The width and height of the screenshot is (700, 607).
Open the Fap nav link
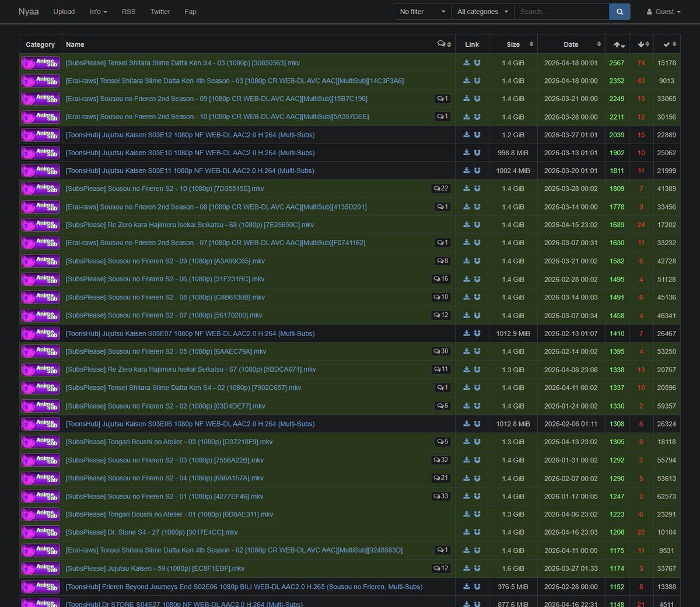(x=190, y=12)
